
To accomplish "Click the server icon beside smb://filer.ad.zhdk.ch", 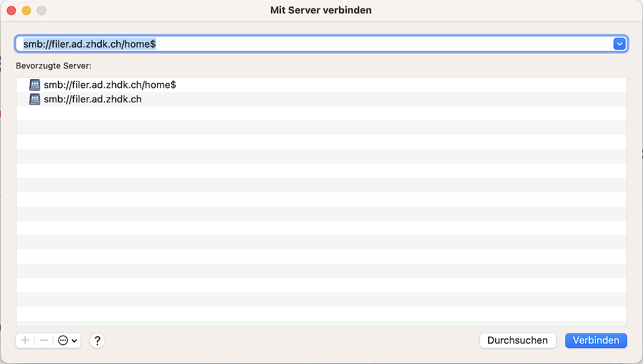I will pyautogui.click(x=35, y=99).
